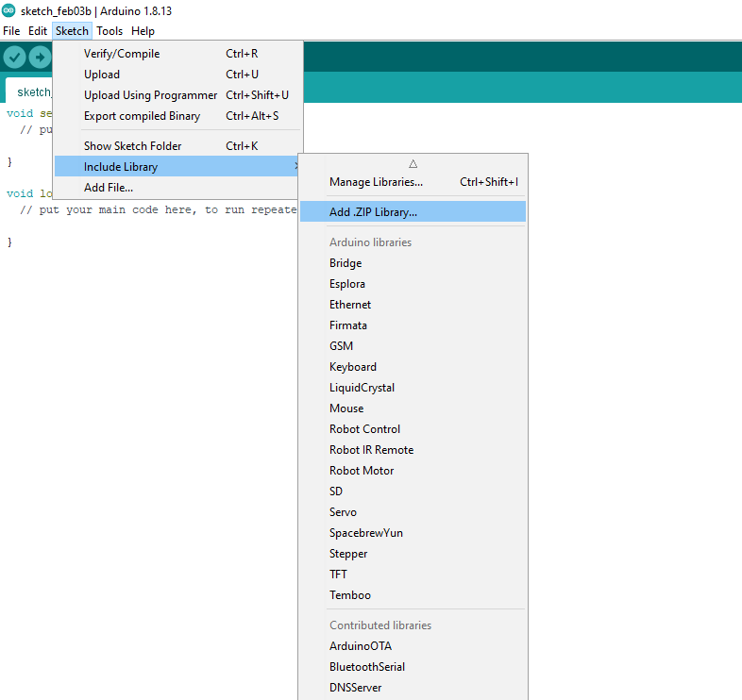Choose Add .ZIP Library...
This screenshot has height=700, width=742.
pos(413,212)
